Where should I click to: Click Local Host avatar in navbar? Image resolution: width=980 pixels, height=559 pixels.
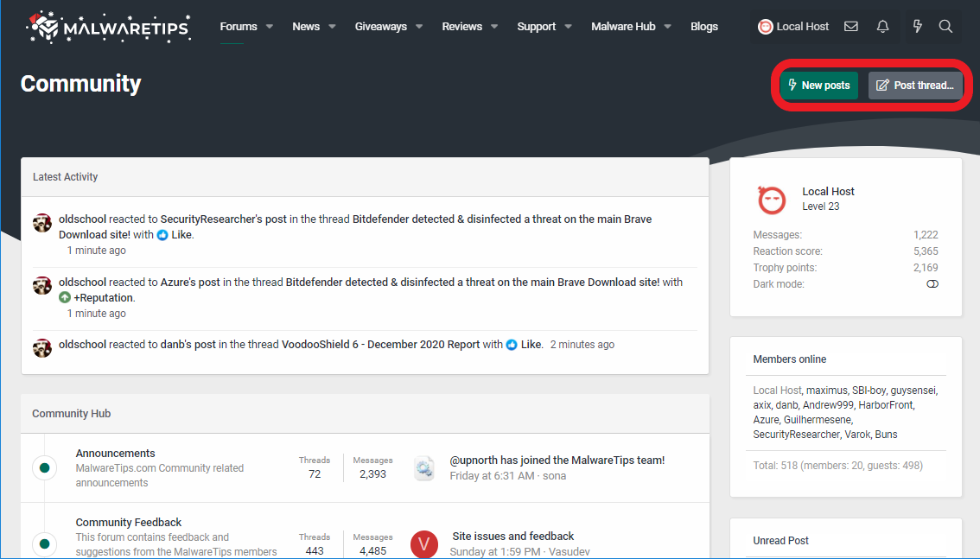pyautogui.click(x=765, y=27)
